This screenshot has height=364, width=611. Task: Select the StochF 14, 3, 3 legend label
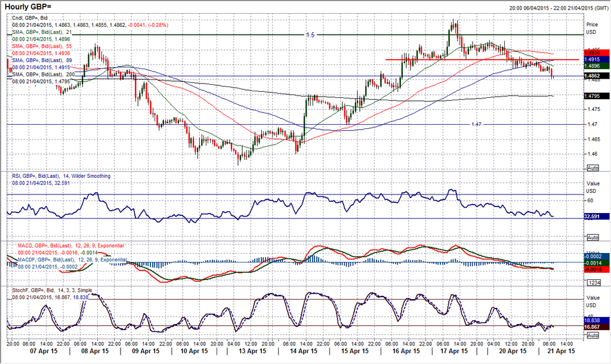click(53, 291)
